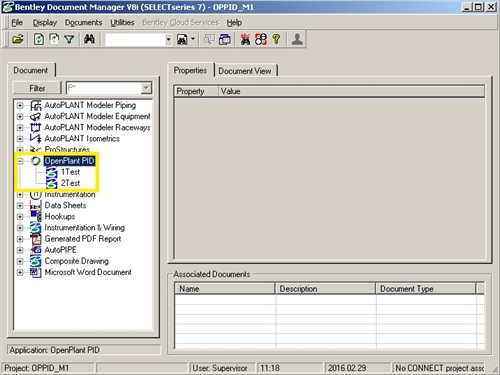Select the 1Test document
The width and height of the screenshot is (500, 375).
point(70,172)
